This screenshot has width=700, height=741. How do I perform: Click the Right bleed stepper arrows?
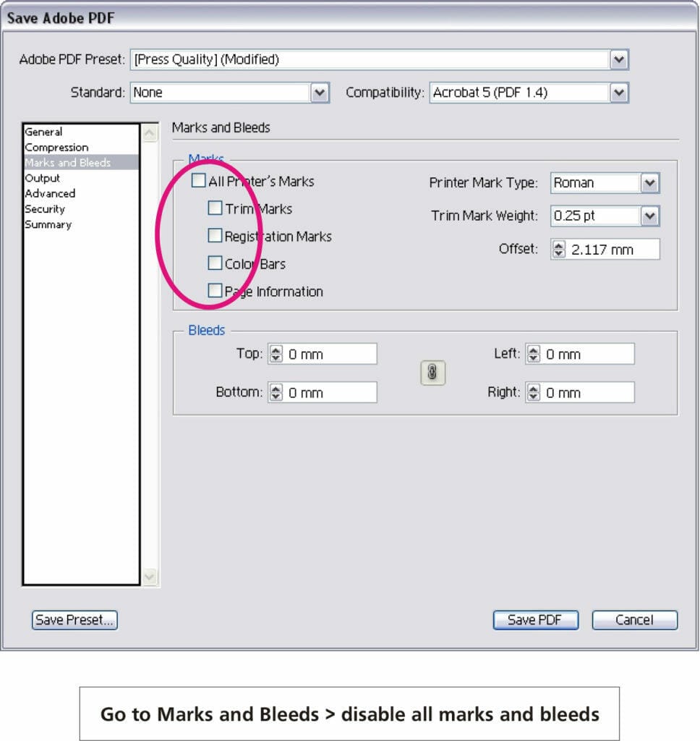534,393
